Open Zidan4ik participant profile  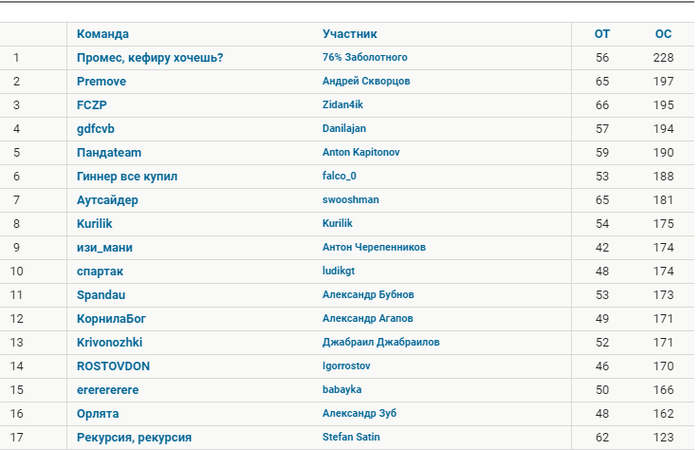342,104
